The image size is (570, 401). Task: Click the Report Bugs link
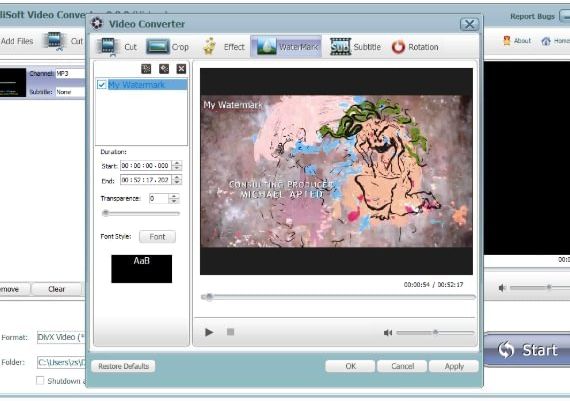pyautogui.click(x=532, y=16)
